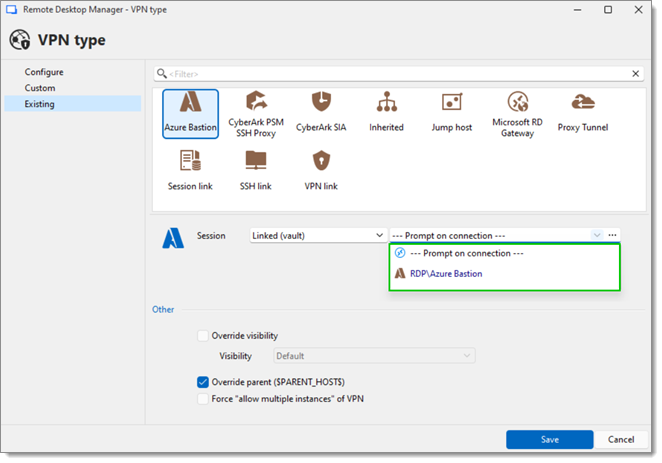The width and height of the screenshot is (662, 463).
Task: Maximize the VPN type window
Action: (608, 9)
